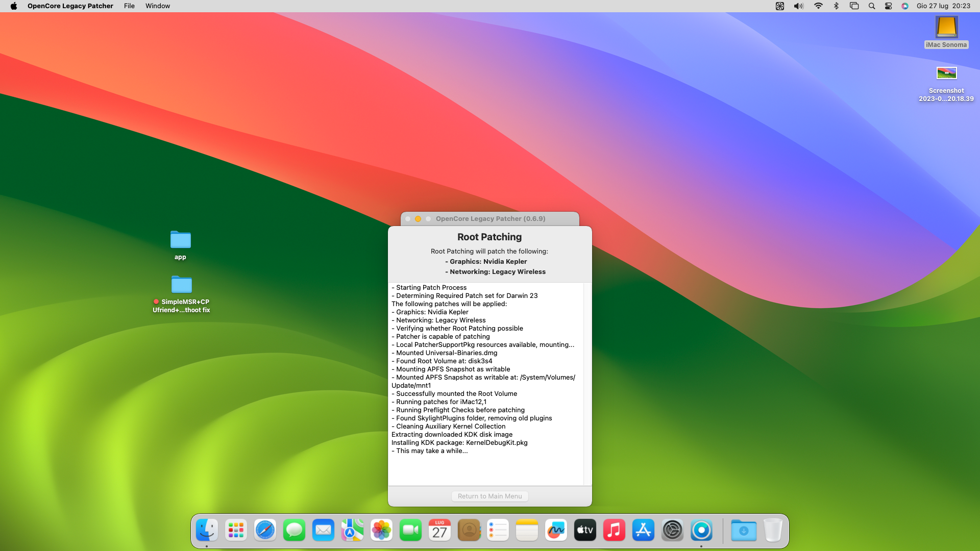Open System Settings gear icon
Screen dimensions: 980x551
point(672,531)
